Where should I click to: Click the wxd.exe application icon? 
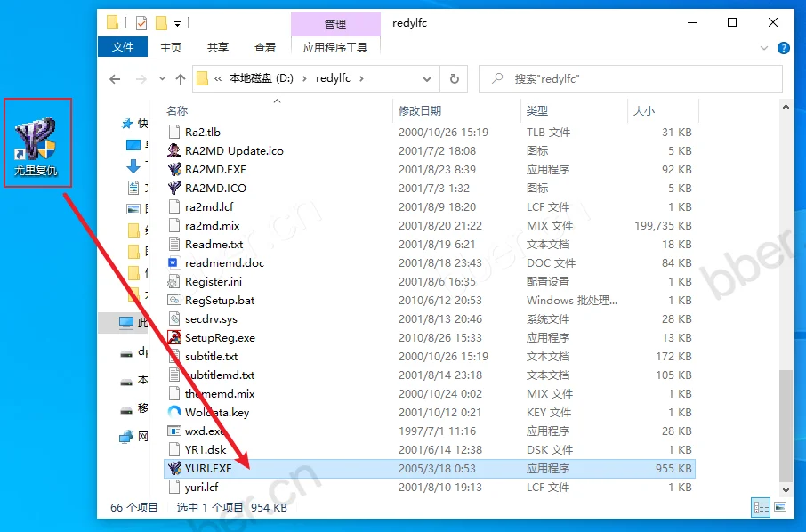click(174, 431)
